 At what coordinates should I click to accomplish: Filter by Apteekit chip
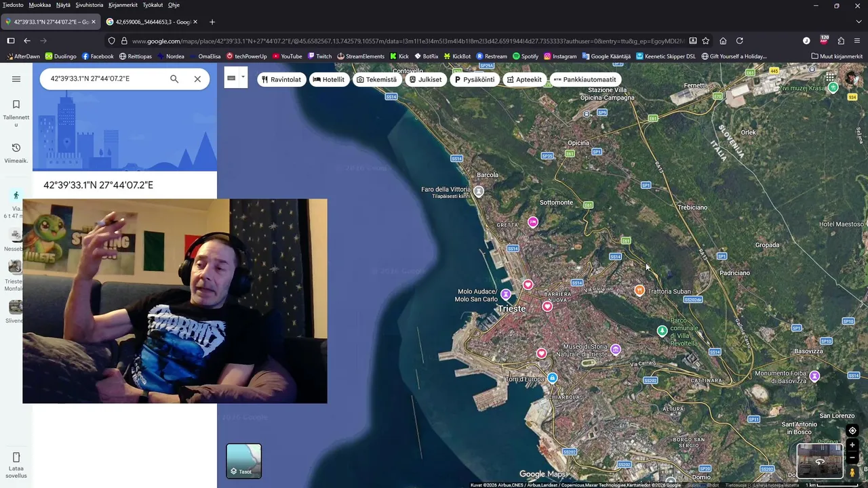click(524, 79)
